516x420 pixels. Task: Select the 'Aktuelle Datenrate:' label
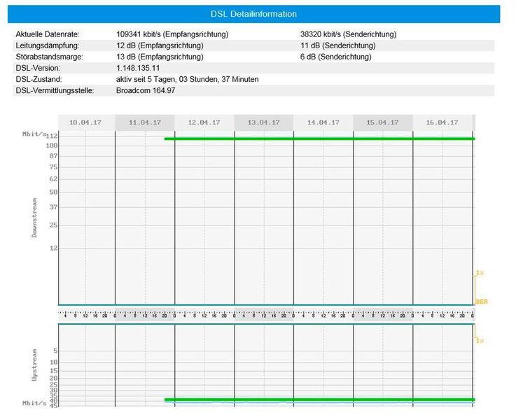48,34
